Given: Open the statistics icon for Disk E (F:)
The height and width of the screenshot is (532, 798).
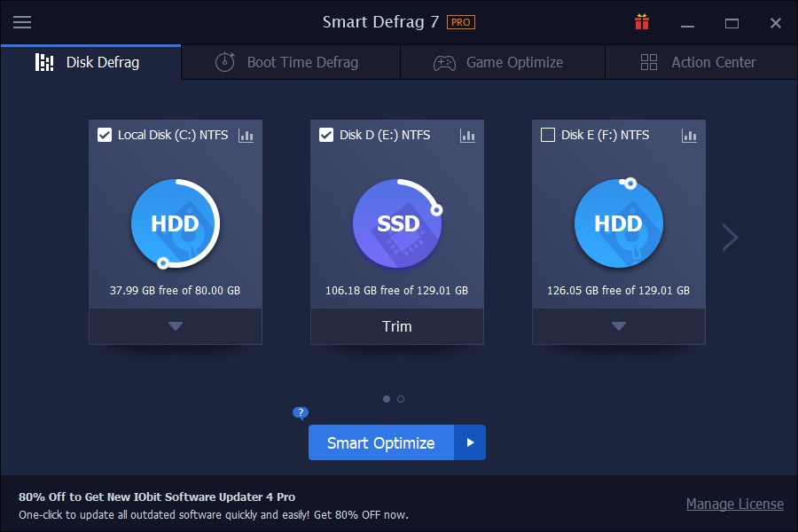Looking at the screenshot, I should coord(689,137).
